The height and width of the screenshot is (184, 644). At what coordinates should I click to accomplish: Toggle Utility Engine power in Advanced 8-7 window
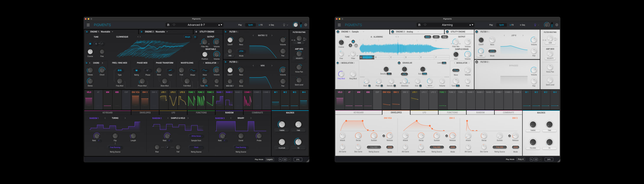point(196,32)
